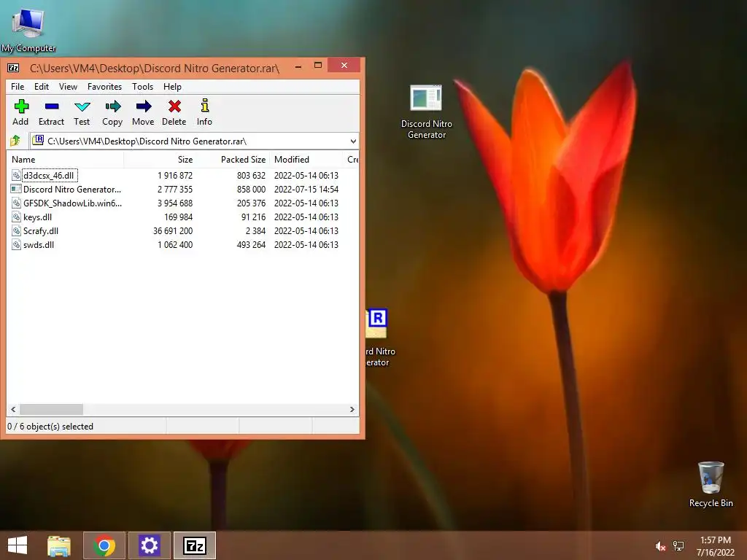
Task: Expand the address path dropdown arrow
Action: (352, 141)
